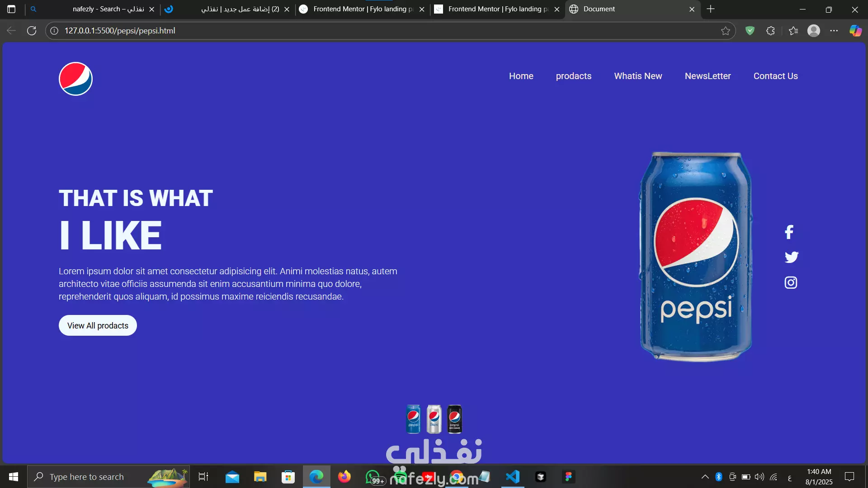Open the Copilot sidebar icon
Viewport: 868px width, 488px height.
(855, 31)
